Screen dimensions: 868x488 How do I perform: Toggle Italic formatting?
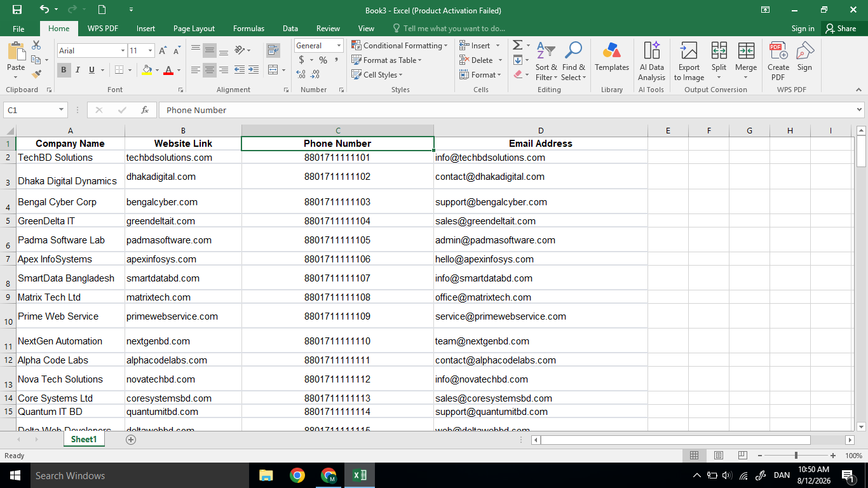pos(78,70)
